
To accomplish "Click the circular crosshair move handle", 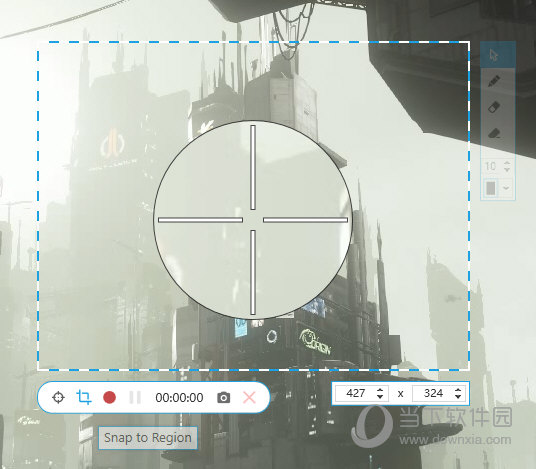I will click(x=253, y=220).
